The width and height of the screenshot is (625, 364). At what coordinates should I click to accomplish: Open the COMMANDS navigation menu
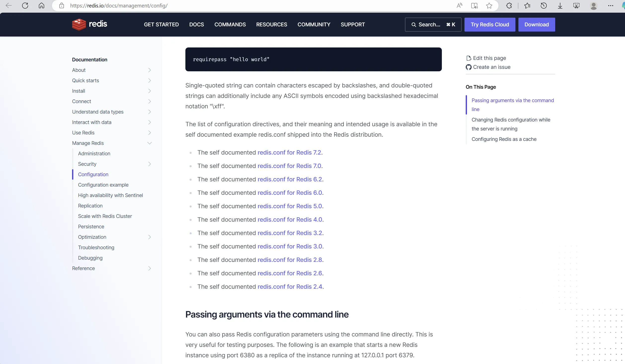(x=230, y=25)
